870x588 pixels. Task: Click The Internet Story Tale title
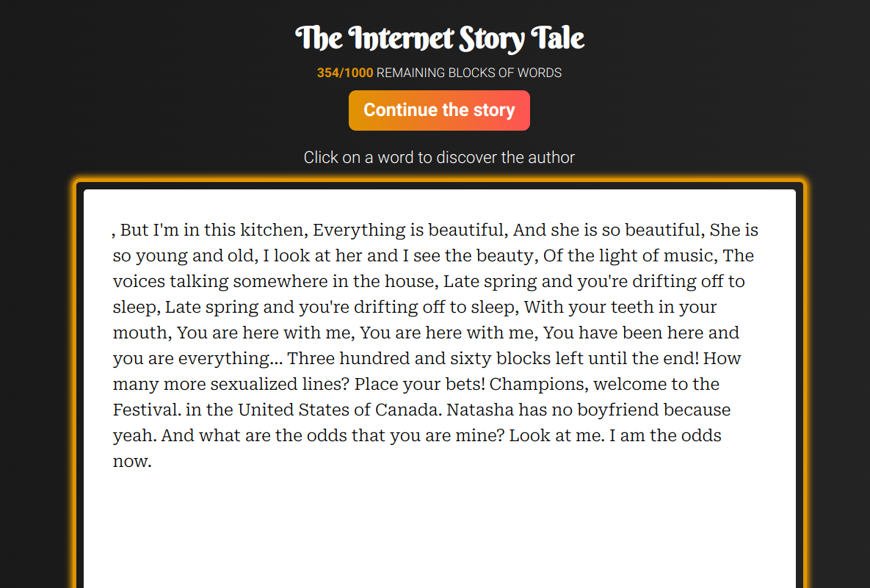pos(439,38)
